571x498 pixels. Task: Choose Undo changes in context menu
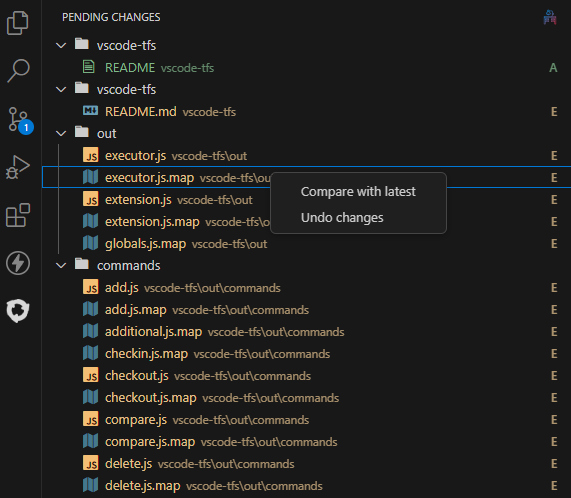tap(358, 218)
